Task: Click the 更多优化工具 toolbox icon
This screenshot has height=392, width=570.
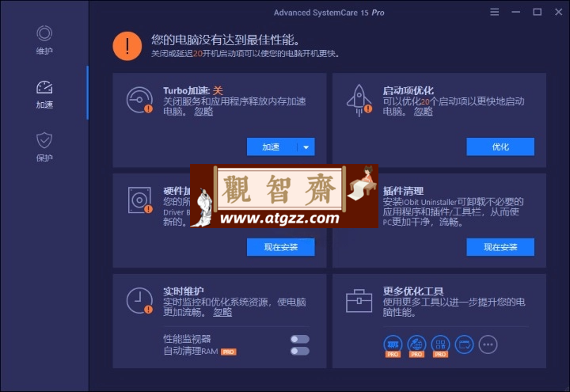Action: click(359, 301)
